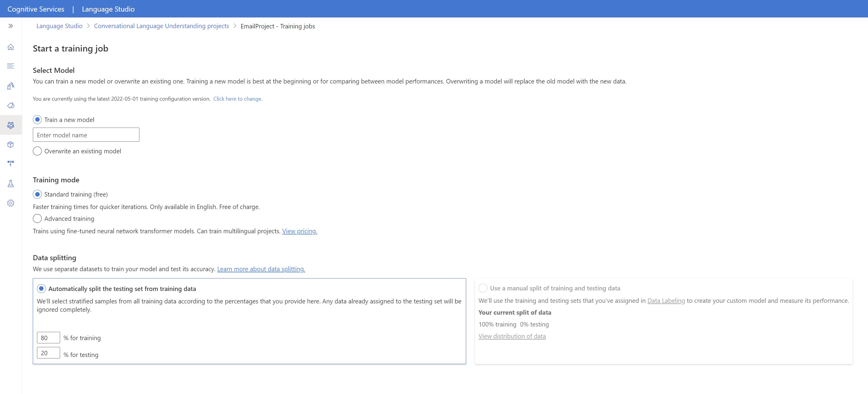This screenshot has height=394, width=868.
Task: Choose the Advanced training radio button
Action: 37,219
